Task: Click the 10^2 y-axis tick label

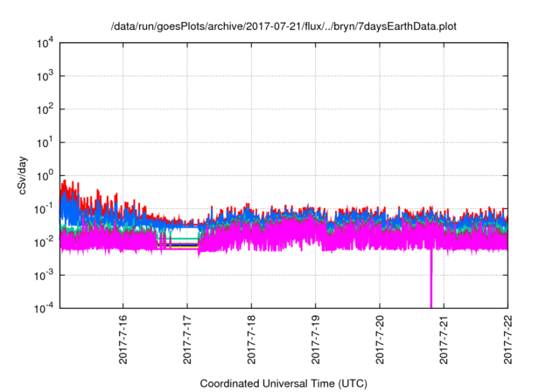Action: (x=45, y=109)
